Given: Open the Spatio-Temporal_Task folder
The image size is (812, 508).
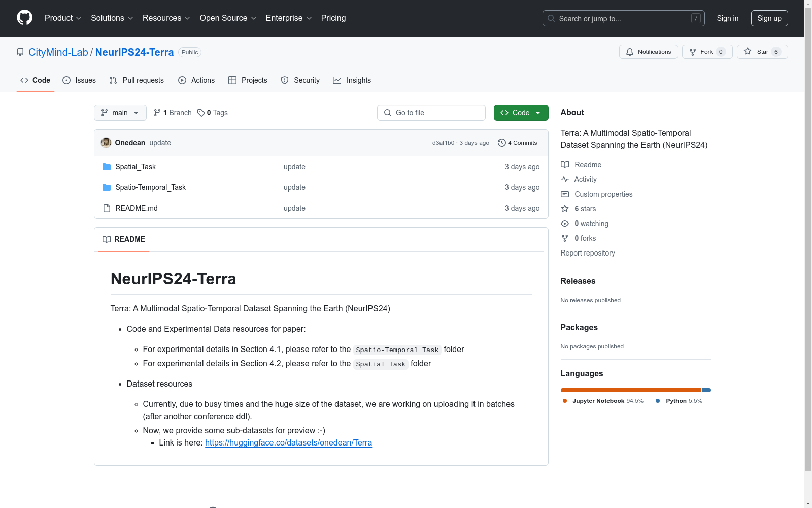Looking at the screenshot, I should click(x=150, y=187).
